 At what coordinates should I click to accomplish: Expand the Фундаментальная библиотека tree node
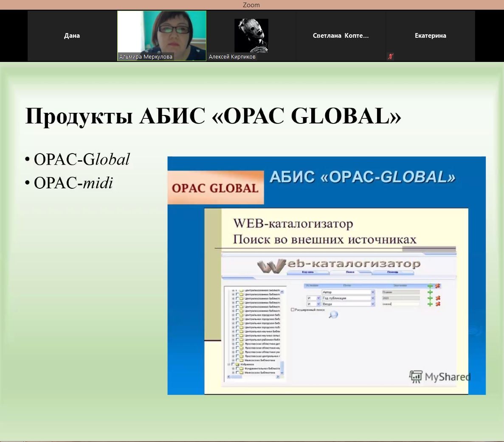[x=233, y=369]
